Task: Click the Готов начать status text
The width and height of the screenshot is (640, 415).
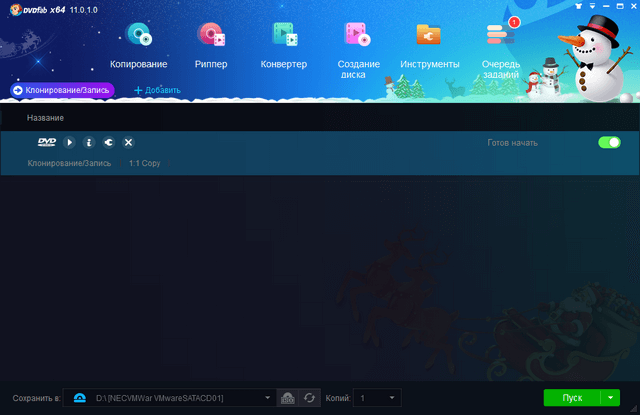Action: coord(512,143)
